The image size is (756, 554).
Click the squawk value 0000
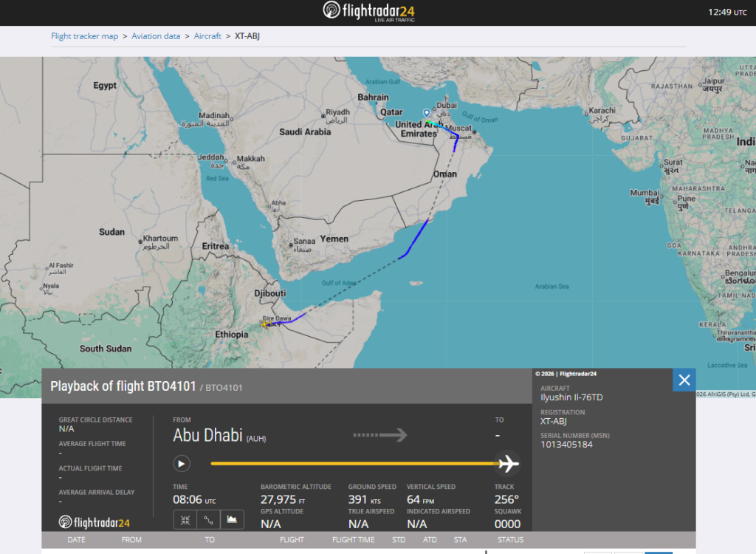pyautogui.click(x=507, y=524)
